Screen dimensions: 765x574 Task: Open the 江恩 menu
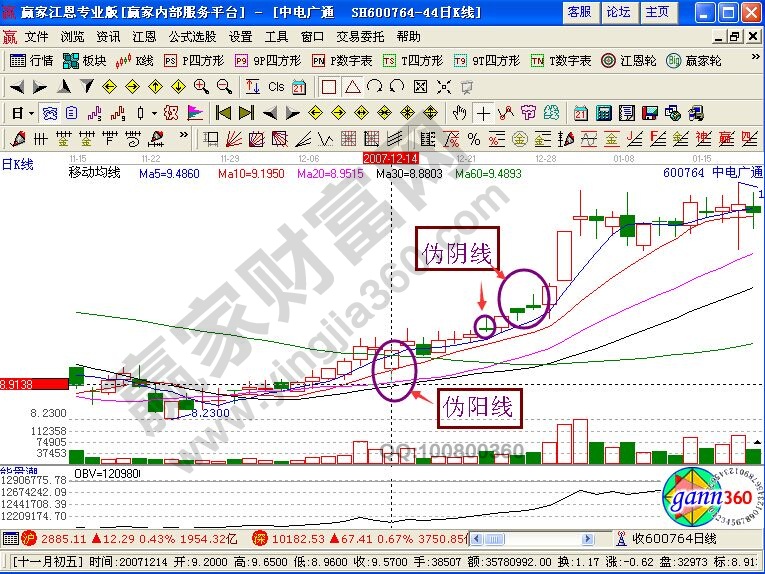(144, 37)
